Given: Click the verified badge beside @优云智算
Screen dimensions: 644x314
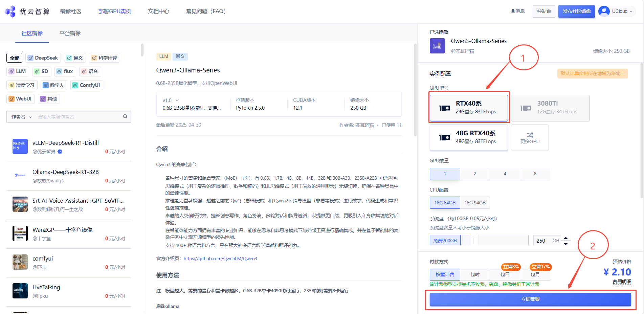Looking at the screenshot, I should tap(60, 152).
